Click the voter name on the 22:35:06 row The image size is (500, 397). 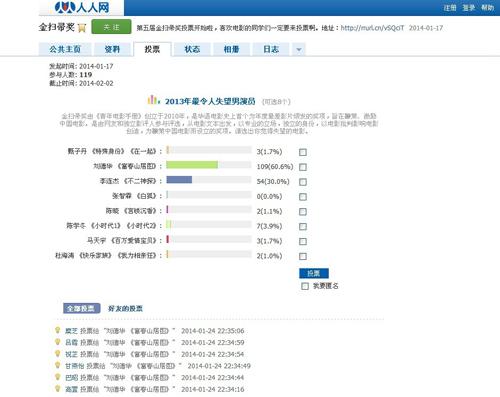(x=71, y=331)
